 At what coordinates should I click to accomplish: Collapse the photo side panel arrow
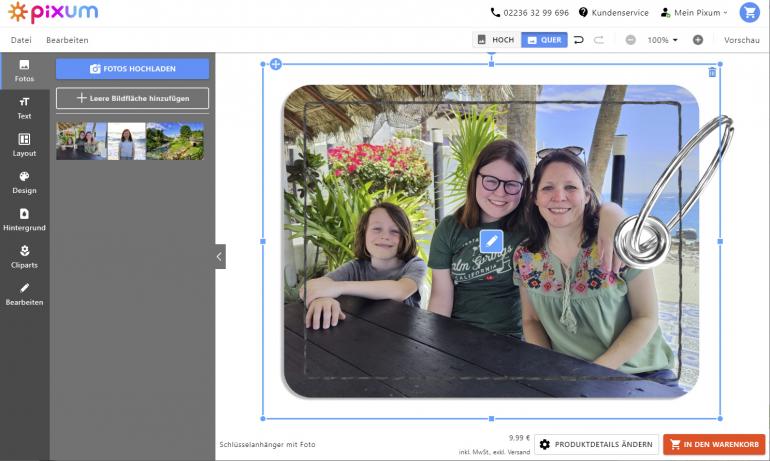pyautogui.click(x=219, y=257)
